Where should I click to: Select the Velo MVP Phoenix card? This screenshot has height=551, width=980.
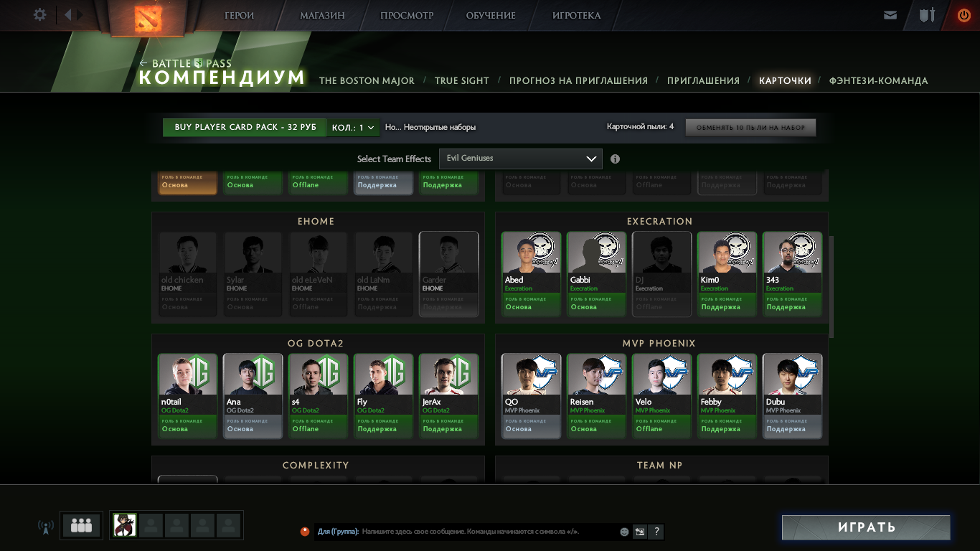[x=661, y=396]
